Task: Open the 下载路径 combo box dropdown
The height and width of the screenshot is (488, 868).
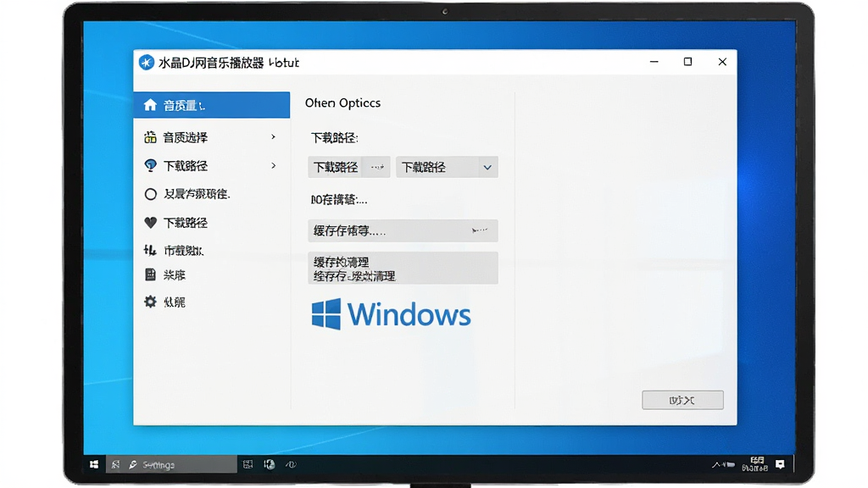Action: (447, 167)
